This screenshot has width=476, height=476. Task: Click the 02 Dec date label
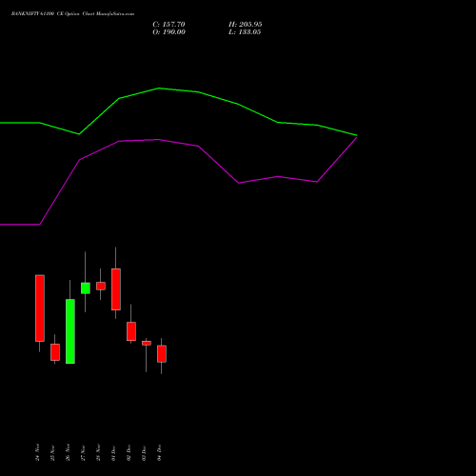point(129,453)
